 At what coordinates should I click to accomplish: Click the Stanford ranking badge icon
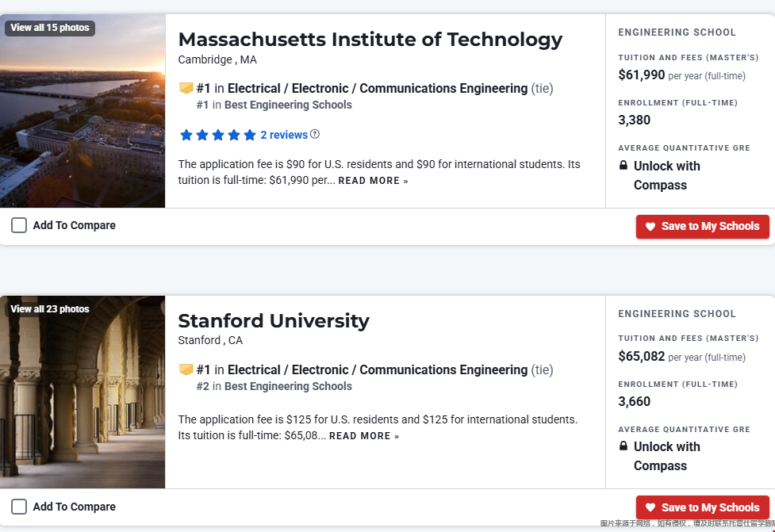point(186,369)
